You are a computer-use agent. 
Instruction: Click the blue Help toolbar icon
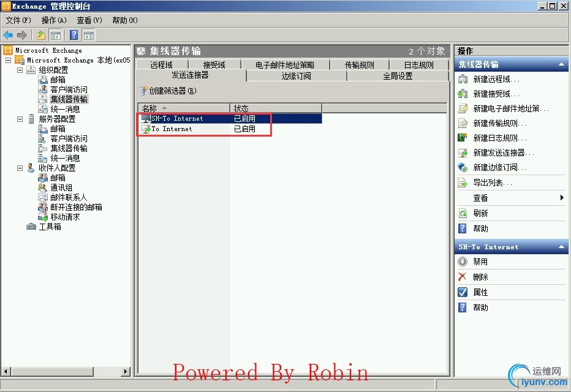tap(74, 36)
